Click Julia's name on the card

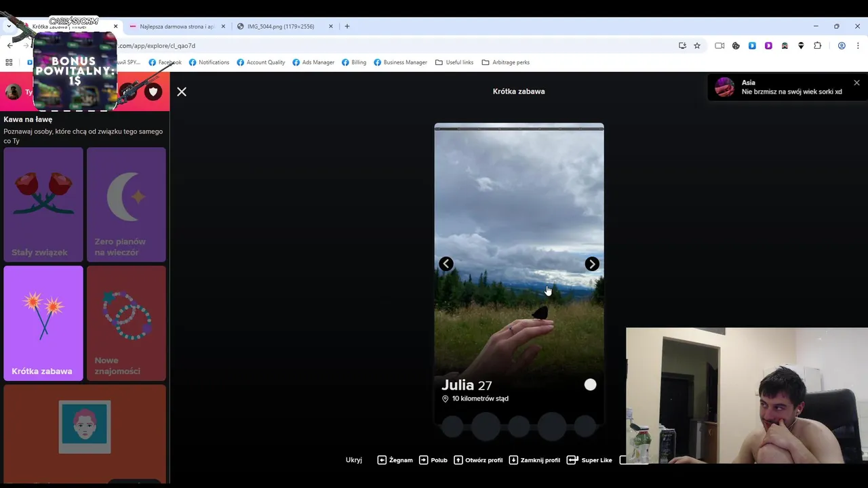coord(458,385)
